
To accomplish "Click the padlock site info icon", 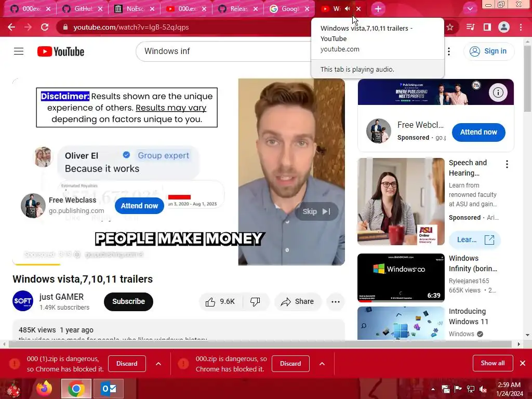I will tap(65, 27).
